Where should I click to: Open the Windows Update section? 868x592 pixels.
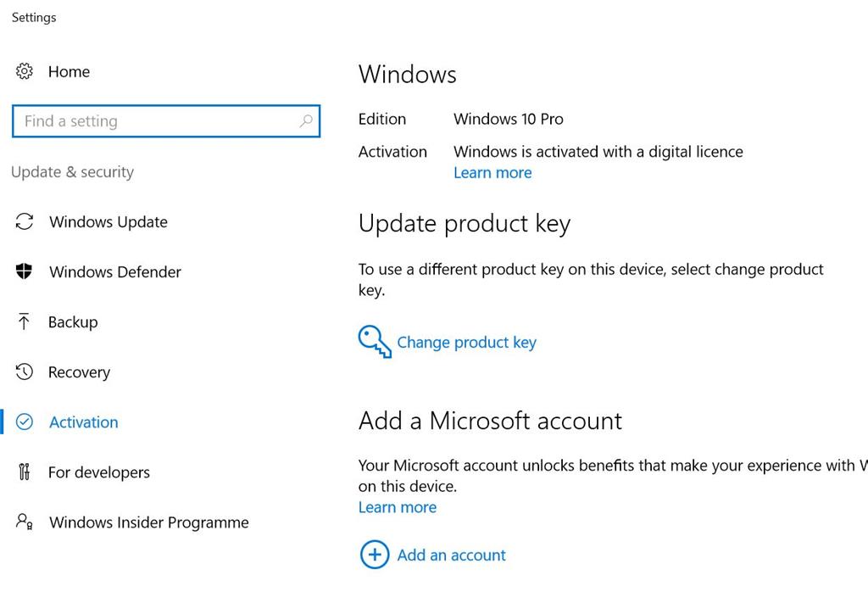[108, 222]
